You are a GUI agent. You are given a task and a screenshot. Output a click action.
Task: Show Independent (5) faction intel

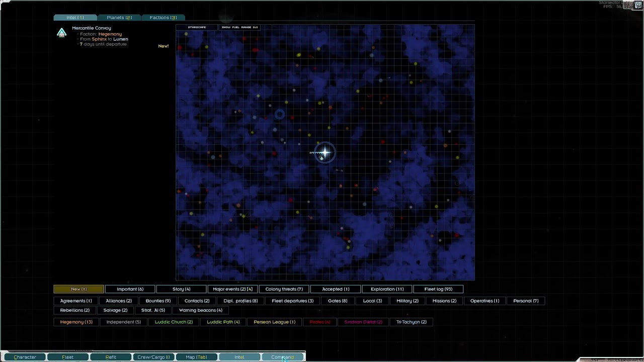tap(124, 322)
